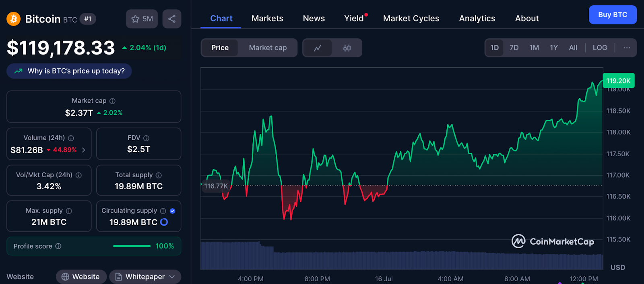
Task: Switch chart to Market cap view
Action: click(268, 48)
